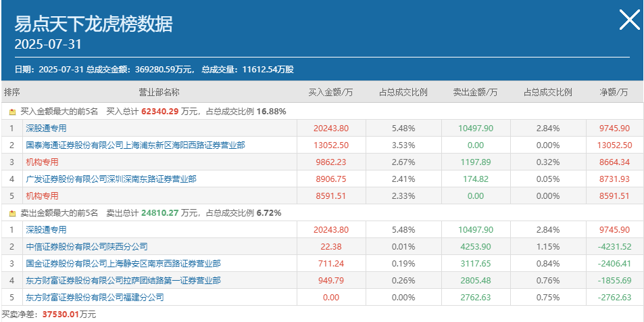Open 广发证券深圳深南东路证券营业部 link
This screenshot has height=322, width=644.
point(111,179)
